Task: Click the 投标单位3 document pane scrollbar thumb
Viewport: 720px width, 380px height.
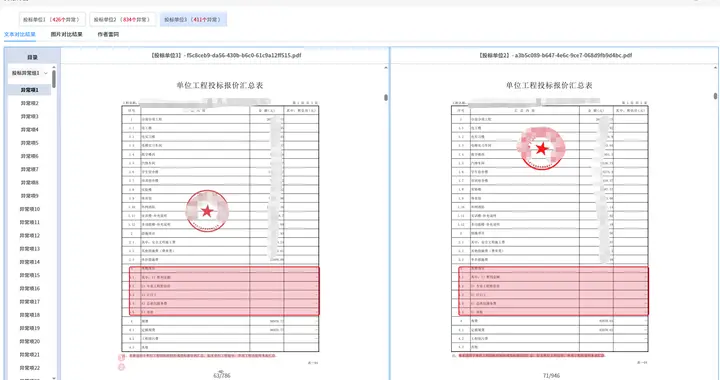Action: tap(386, 97)
